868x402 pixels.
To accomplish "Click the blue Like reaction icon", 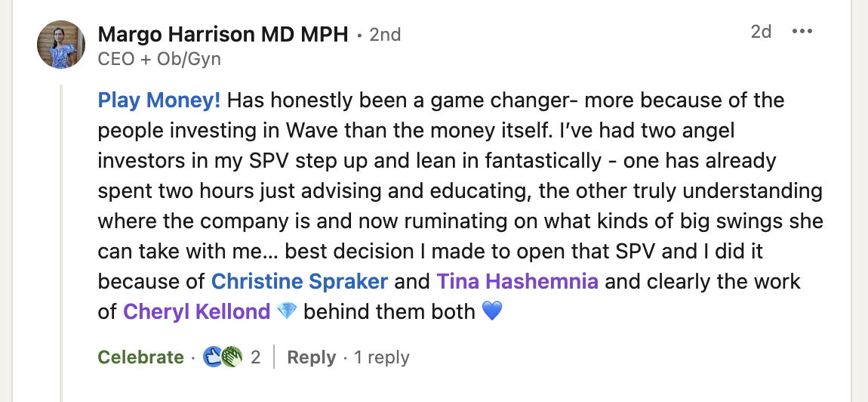I will 212,357.
